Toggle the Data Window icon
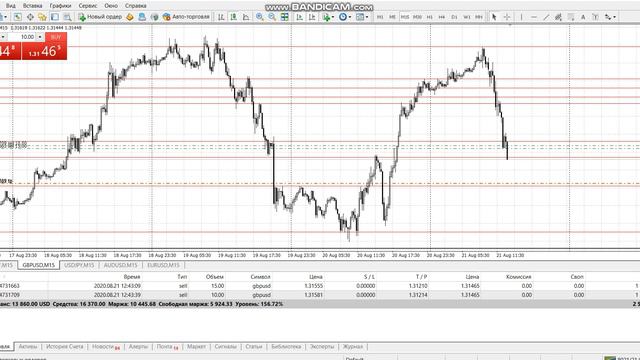This screenshot has width=640, height=360. 30,17
